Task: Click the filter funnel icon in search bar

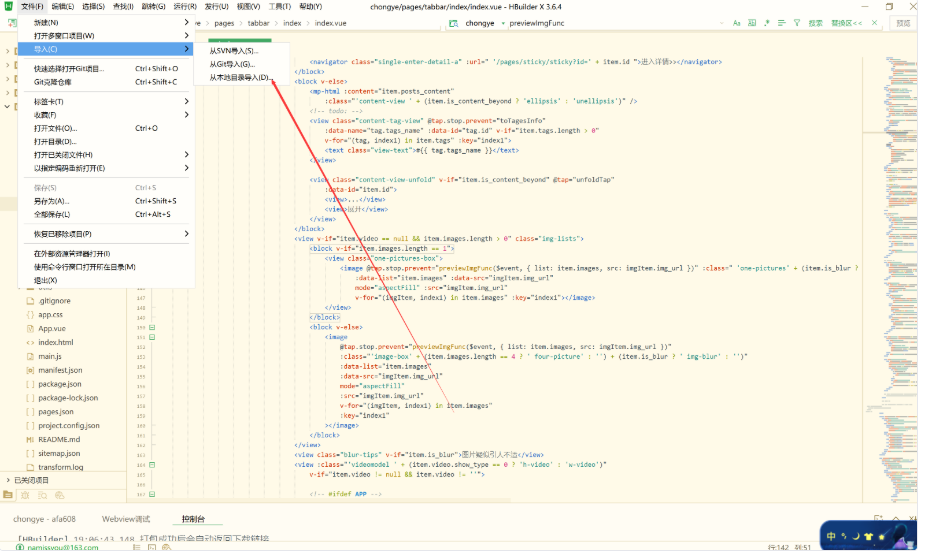Action: click(x=797, y=23)
